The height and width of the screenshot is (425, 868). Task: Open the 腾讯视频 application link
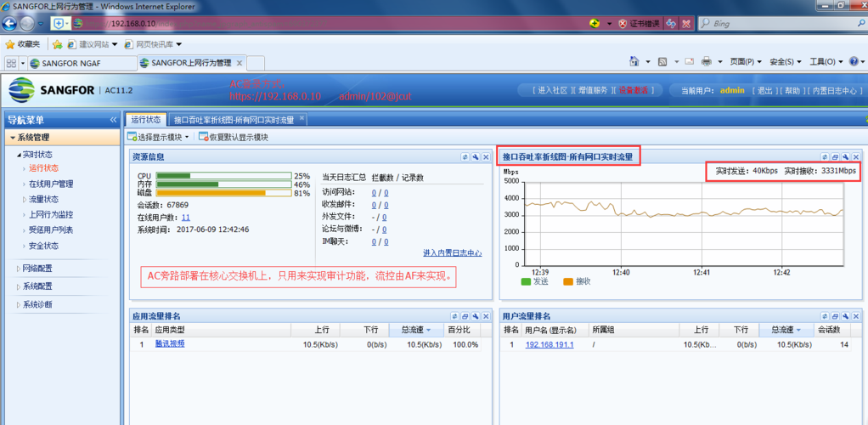point(170,344)
